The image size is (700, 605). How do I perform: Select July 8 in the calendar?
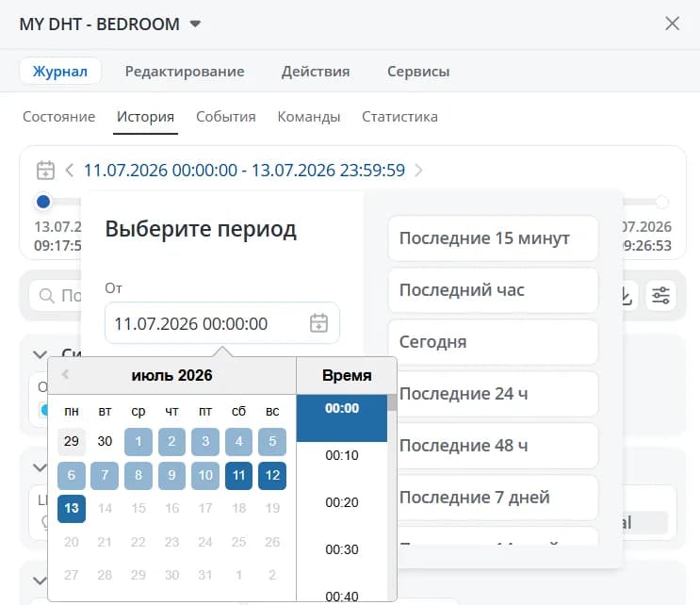138,475
